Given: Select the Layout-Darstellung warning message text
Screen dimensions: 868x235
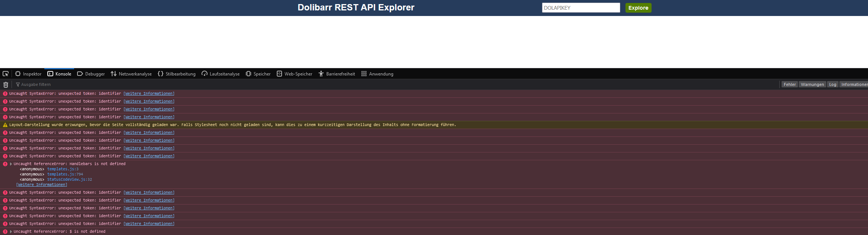Looking at the screenshot, I should click(232, 125).
